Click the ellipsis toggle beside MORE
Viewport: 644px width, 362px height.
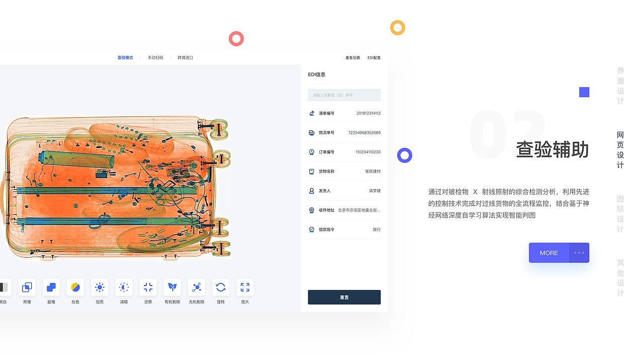(x=580, y=253)
